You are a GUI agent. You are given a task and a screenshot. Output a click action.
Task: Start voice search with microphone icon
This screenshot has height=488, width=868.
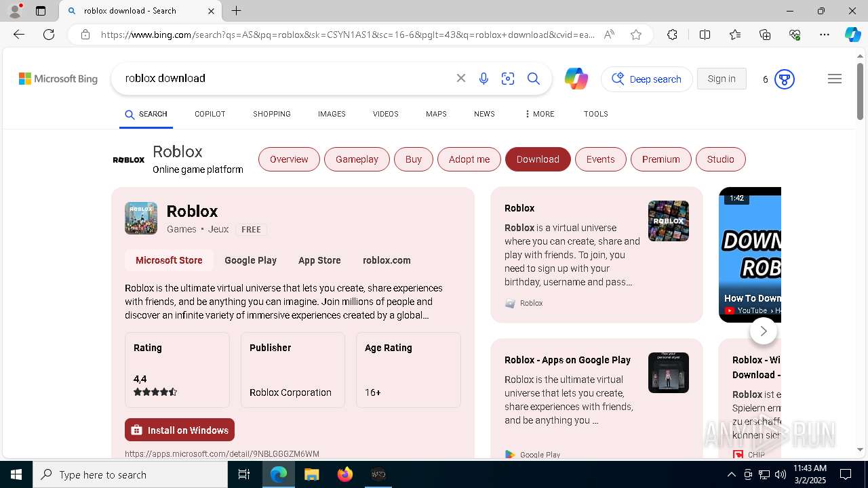[484, 79]
